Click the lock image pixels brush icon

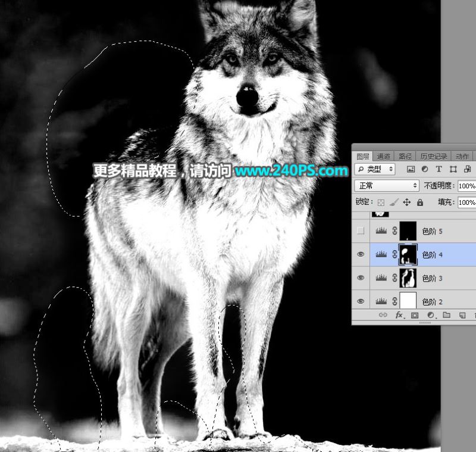[394, 202]
